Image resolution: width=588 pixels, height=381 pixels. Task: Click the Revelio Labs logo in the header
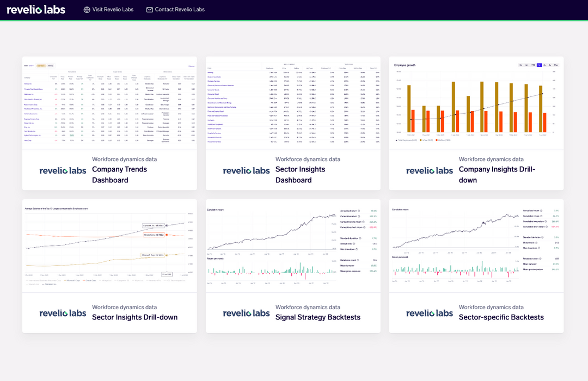36,9
